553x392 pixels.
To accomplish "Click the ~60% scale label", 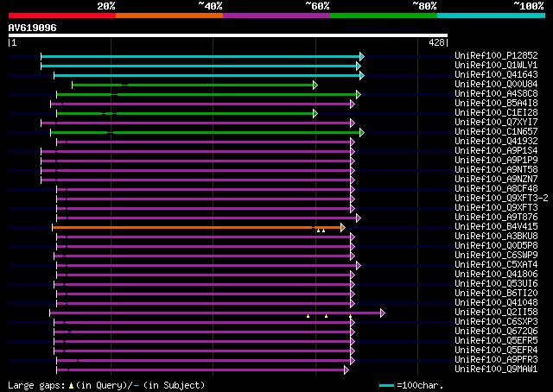I will pos(317,6).
